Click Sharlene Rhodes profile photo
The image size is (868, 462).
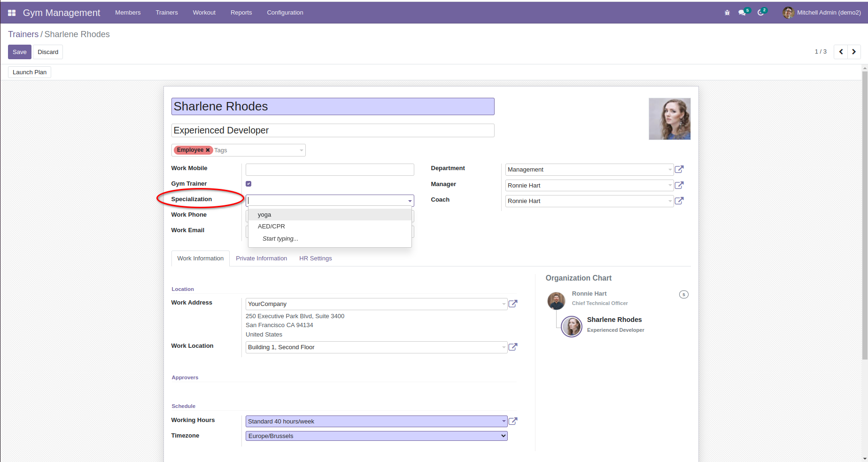click(x=669, y=119)
